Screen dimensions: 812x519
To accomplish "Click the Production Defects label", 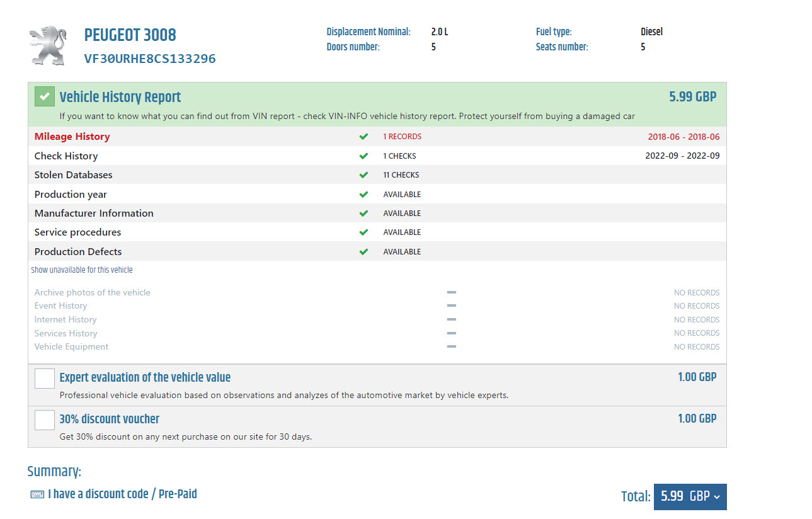I will 78,252.
